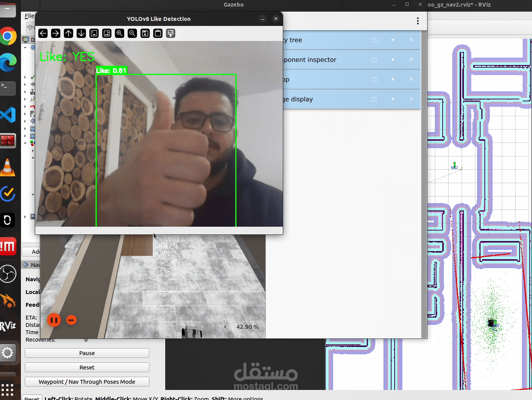Toggle floating for image display panel
The image size is (532, 400).
point(374,99)
